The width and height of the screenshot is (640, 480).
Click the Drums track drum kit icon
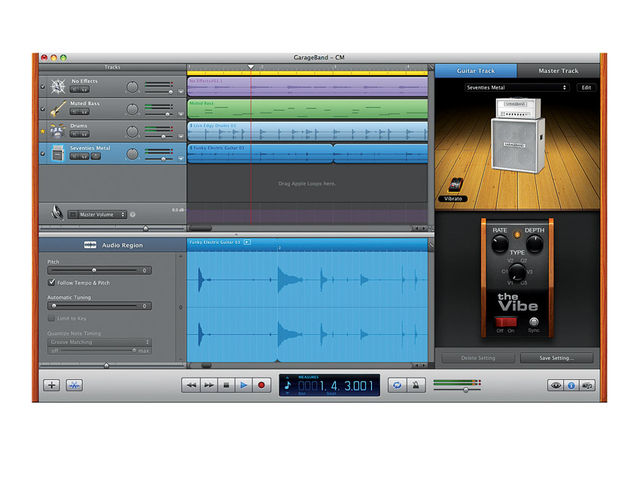click(x=58, y=131)
